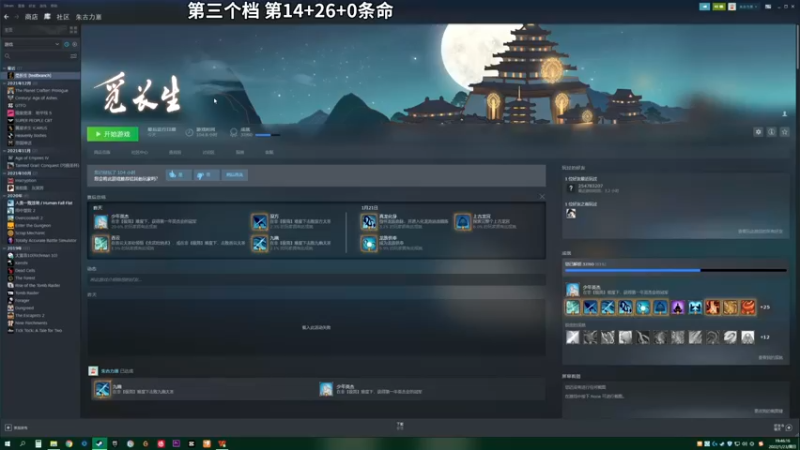Select The Escapists 2 in library

[30, 315]
